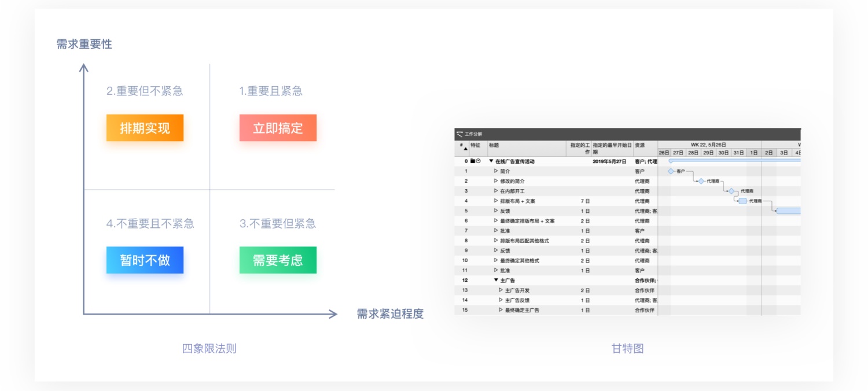The width and height of the screenshot is (868, 391).
Task: Select the 代理商 milestone diamond in the Gantt chart
Action: click(x=701, y=181)
